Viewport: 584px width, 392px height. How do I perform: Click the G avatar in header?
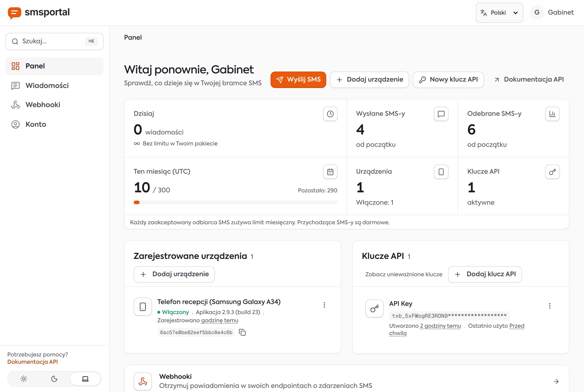[x=537, y=13]
